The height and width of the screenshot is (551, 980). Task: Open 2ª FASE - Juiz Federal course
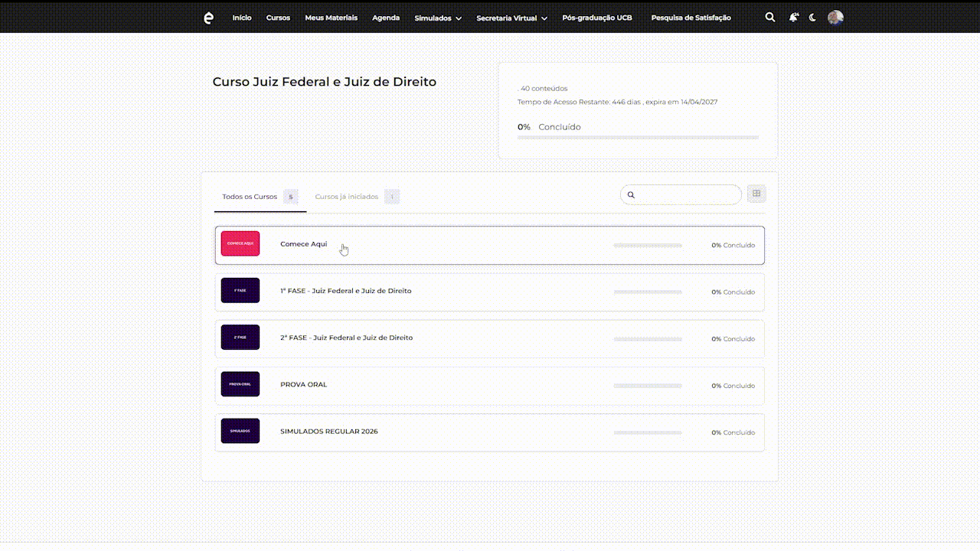(346, 337)
